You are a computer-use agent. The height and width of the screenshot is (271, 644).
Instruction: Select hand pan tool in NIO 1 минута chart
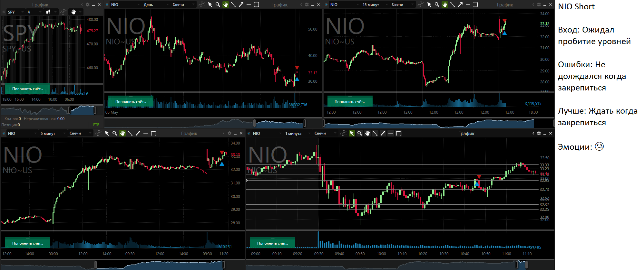coord(367,133)
